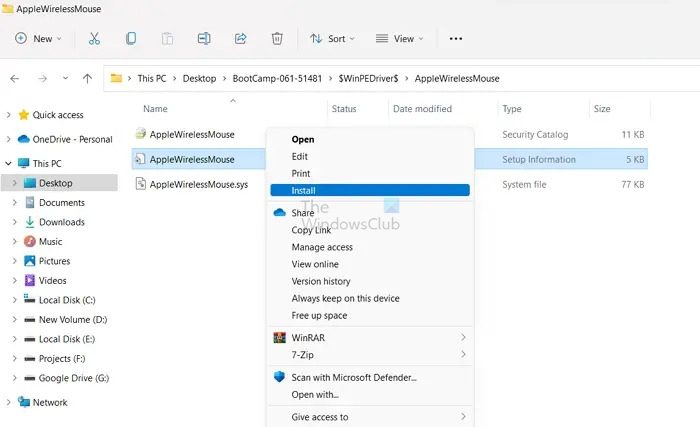Click Open with... in context menu
Screen dimensions: 700x427
point(315,394)
